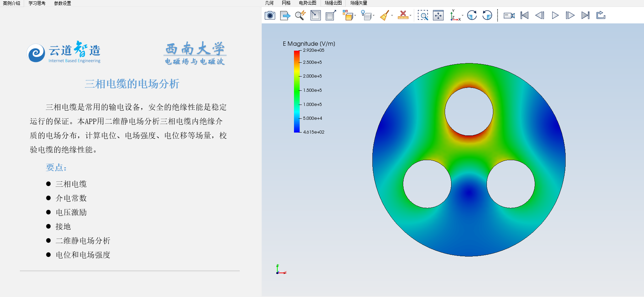Click the light bulb cube icon
Screen dimensions: 644x297
[x=366, y=15]
